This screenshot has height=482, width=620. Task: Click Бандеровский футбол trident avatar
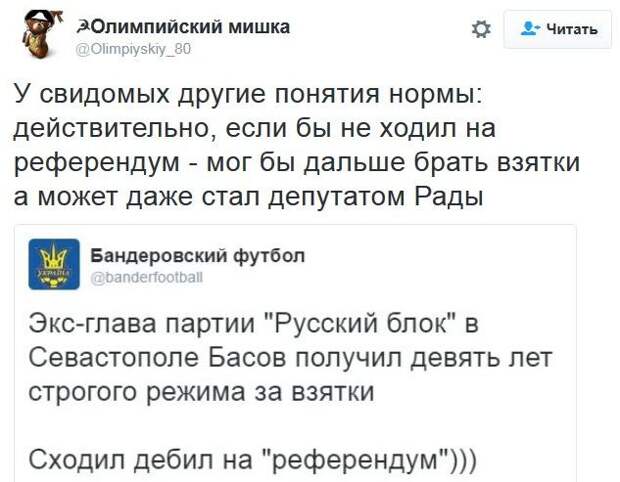click(54, 264)
